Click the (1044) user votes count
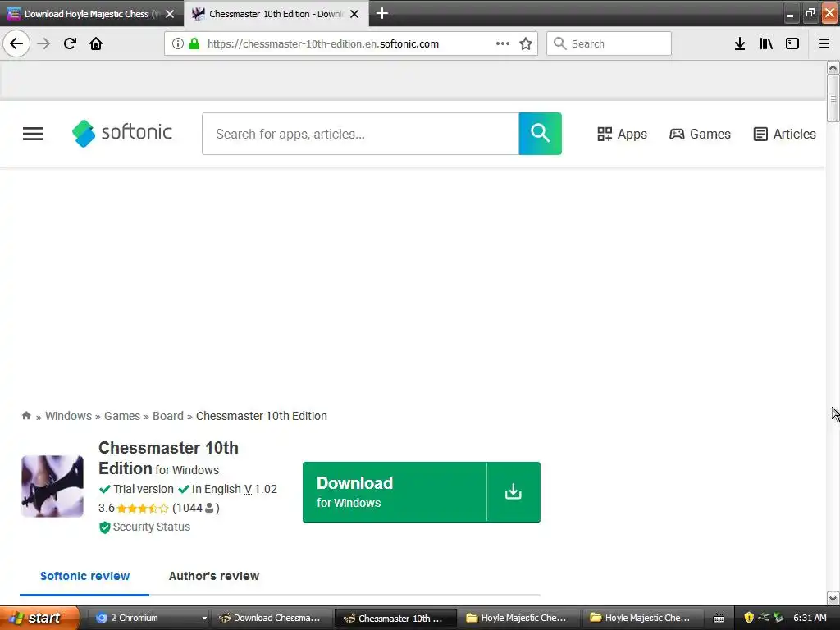Viewport: 840px width, 630px height. tap(195, 508)
